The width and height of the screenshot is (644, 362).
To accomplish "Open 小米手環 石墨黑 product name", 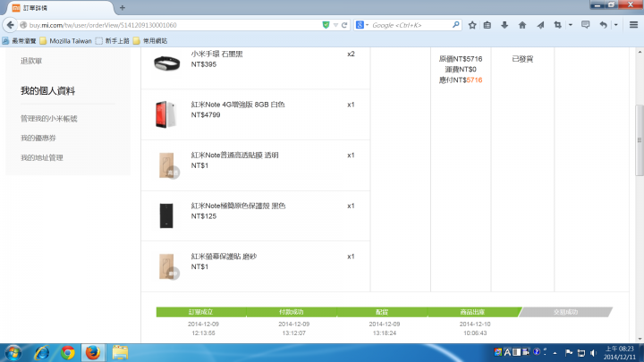I will click(216, 55).
